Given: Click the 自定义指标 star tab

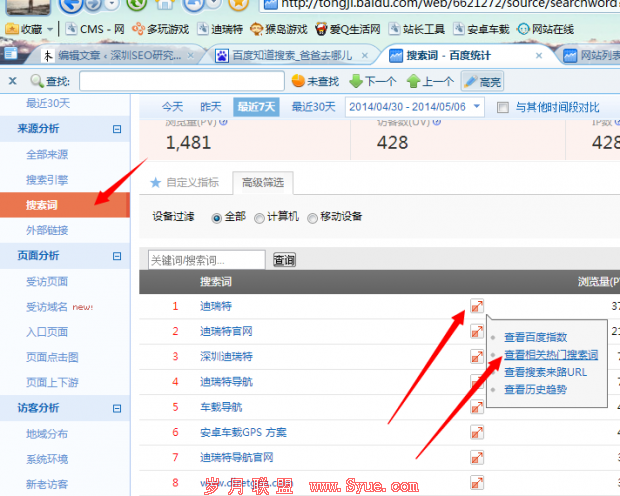Looking at the screenshot, I should pyautogui.click(x=185, y=182).
